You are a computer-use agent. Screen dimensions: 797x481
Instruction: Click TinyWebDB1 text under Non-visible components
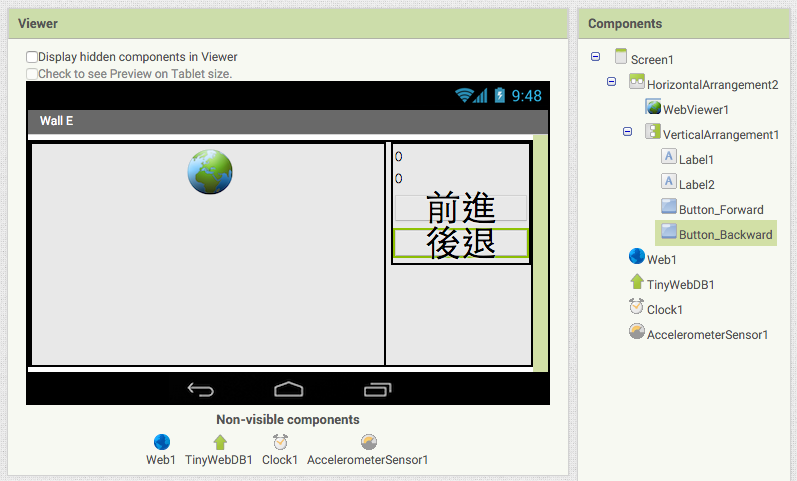pos(219,460)
